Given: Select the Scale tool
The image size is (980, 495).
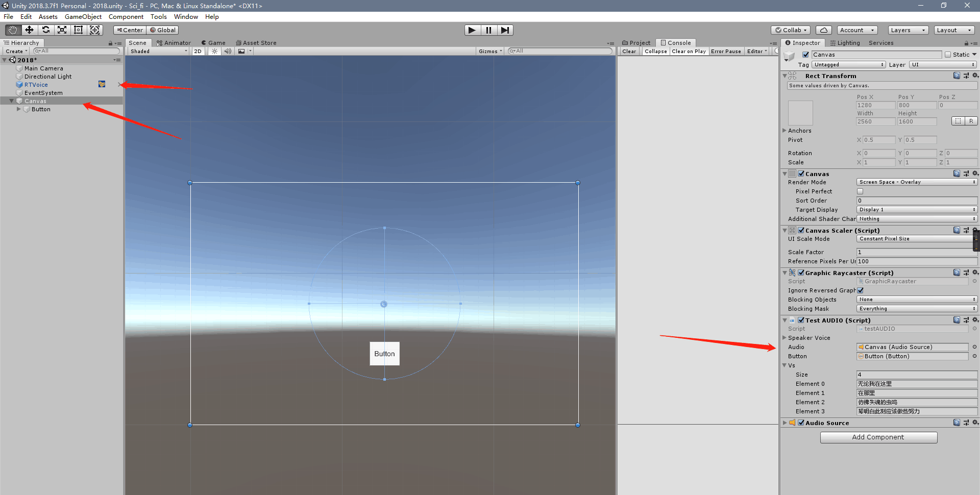Looking at the screenshot, I should coord(62,30).
